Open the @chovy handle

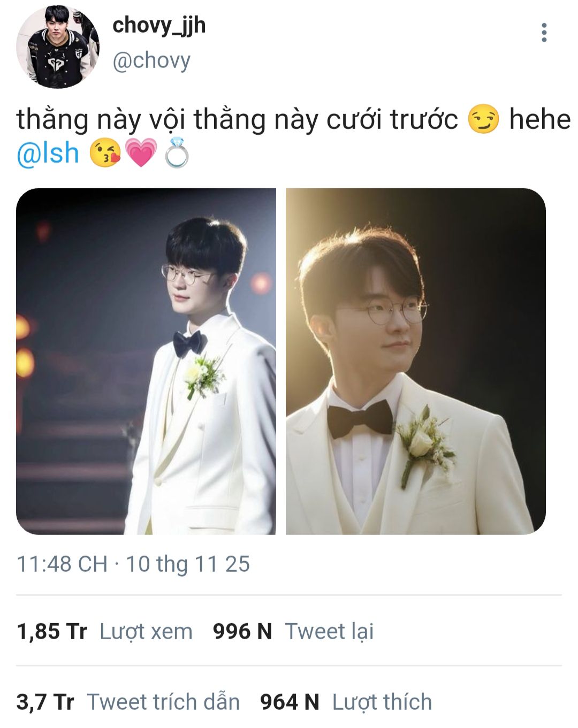[151, 61]
